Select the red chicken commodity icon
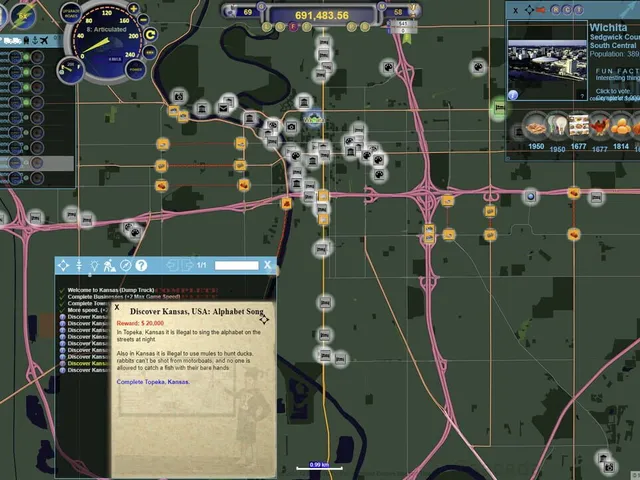640x480 pixels. pyautogui.click(x=600, y=126)
